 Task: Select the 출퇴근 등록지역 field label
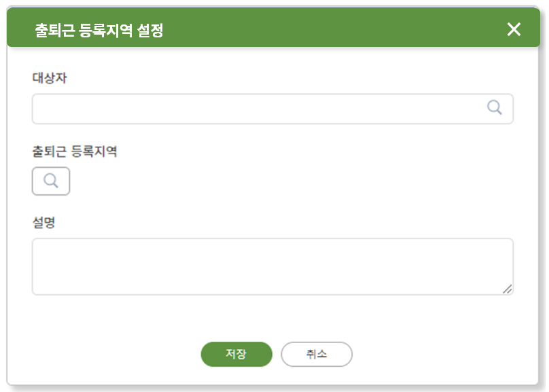click(75, 152)
